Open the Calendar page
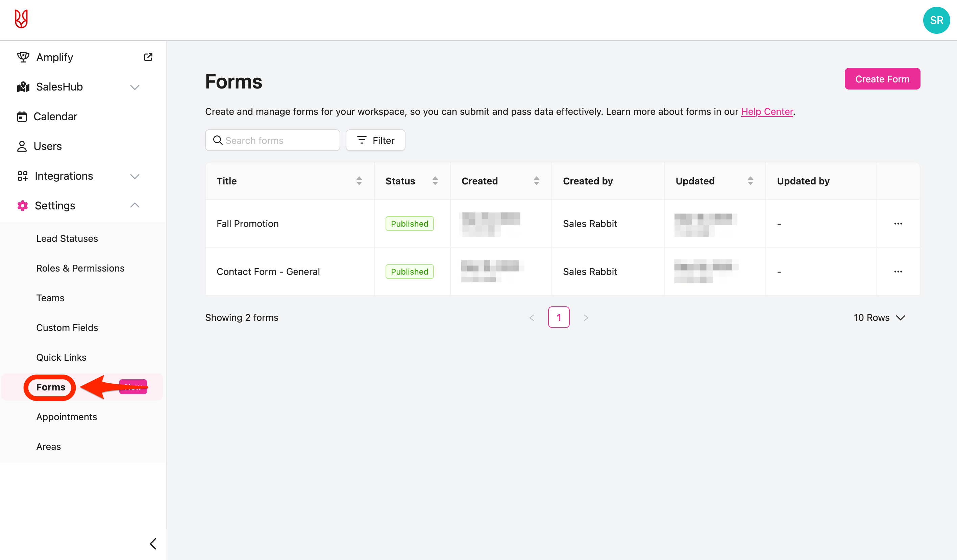Viewport: 957px width, 560px height. 55,117
